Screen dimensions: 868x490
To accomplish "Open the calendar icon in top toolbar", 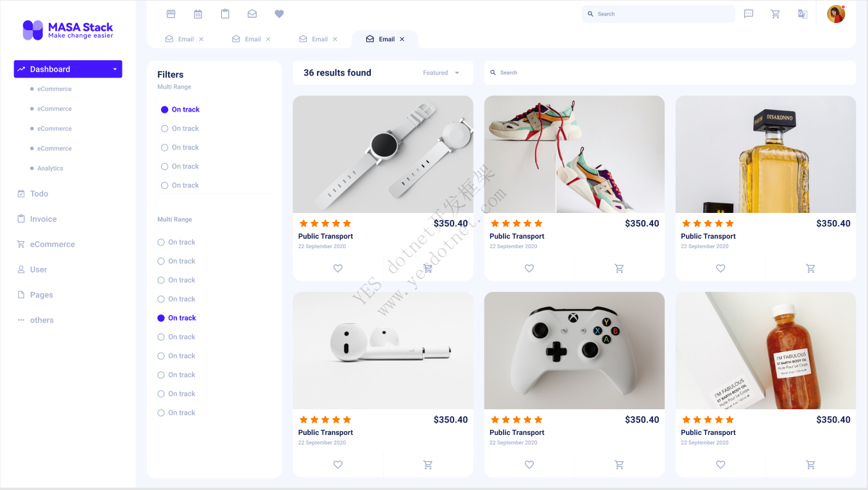I will [x=198, y=13].
